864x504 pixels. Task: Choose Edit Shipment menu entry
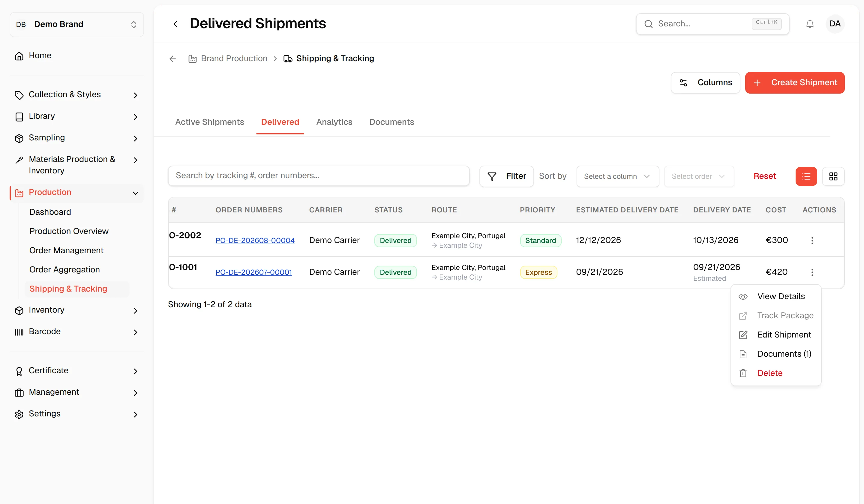[775, 334]
